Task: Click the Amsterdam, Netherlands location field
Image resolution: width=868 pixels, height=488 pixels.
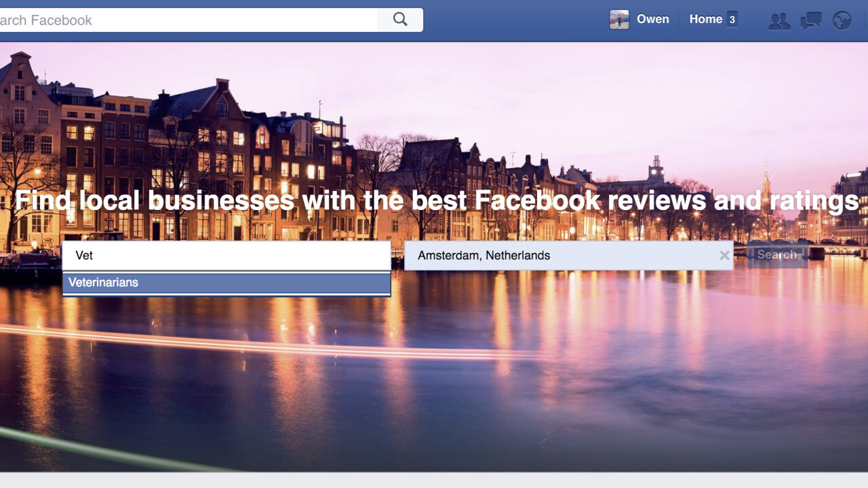Action: (568, 256)
